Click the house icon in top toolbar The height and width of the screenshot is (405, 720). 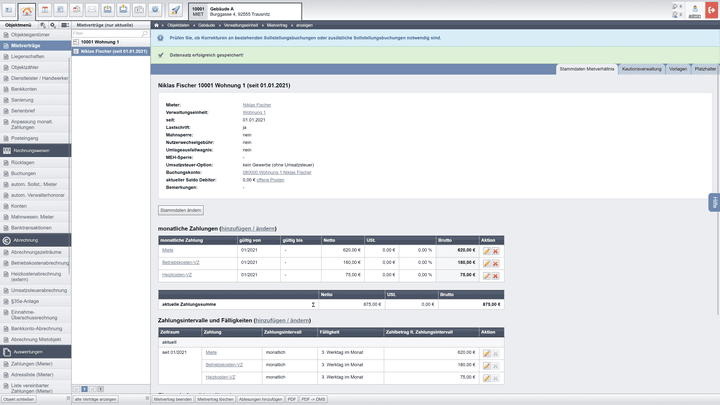point(26,10)
